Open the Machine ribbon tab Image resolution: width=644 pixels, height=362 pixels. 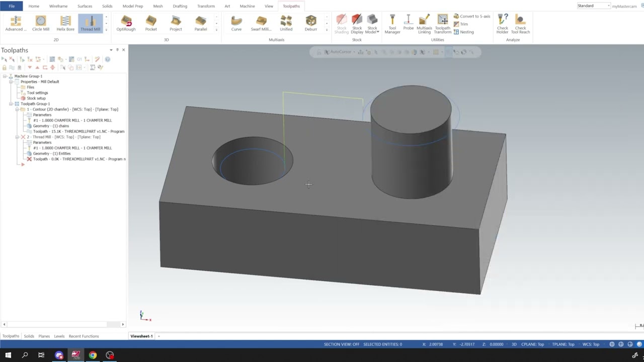point(247,6)
